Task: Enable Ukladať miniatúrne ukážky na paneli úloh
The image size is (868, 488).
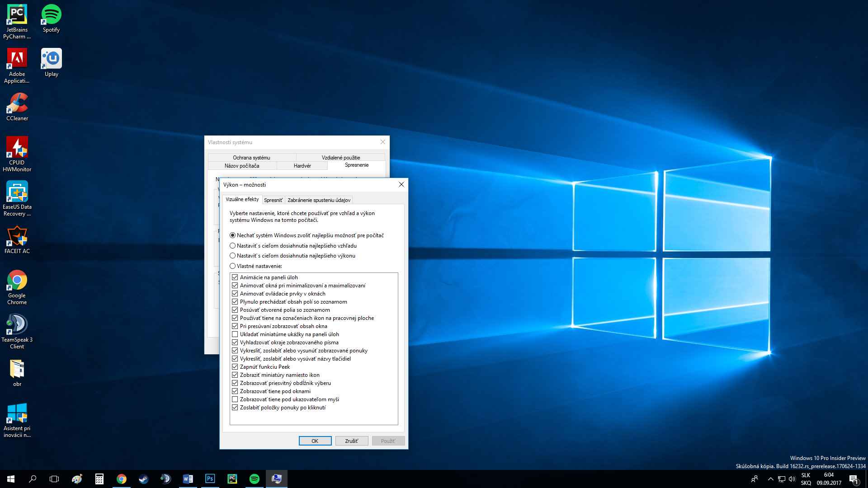Action: click(x=235, y=334)
